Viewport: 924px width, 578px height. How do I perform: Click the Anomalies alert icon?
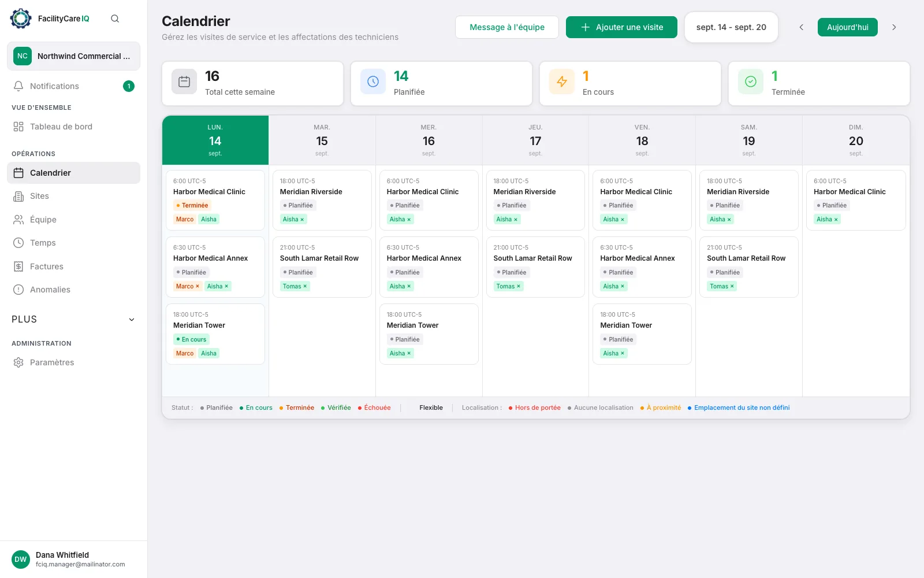click(x=18, y=290)
